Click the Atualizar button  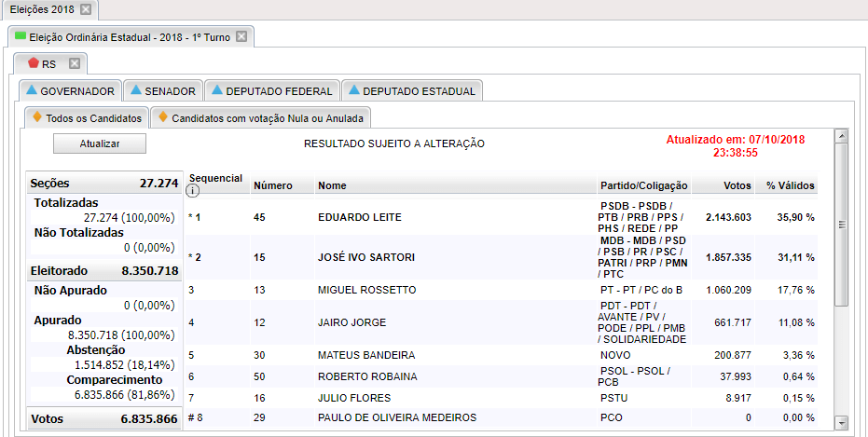coord(100,143)
